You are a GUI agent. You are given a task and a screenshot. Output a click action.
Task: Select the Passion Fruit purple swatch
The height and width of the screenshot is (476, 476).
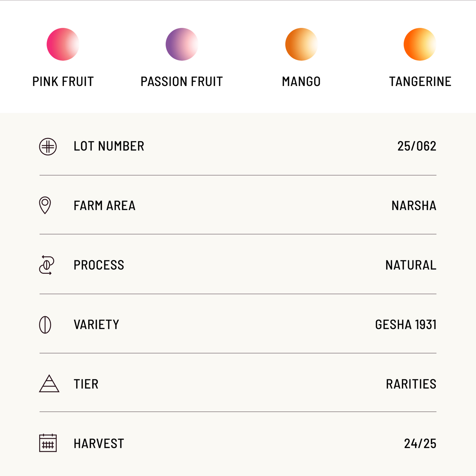click(x=182, y=44)
